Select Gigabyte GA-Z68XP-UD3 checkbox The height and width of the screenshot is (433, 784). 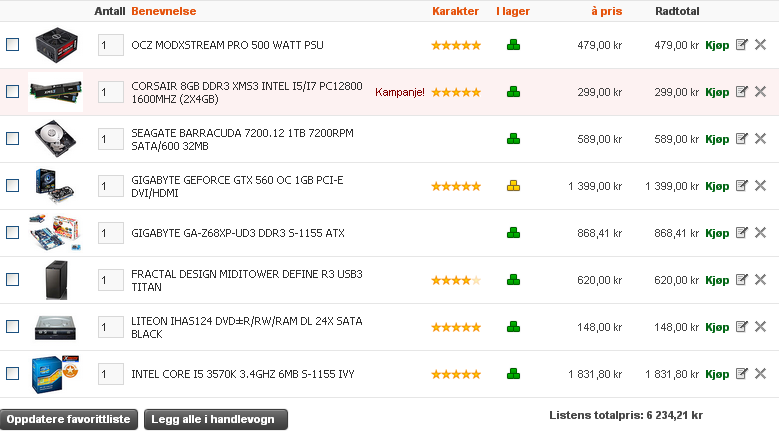click(x=12, y=232)
